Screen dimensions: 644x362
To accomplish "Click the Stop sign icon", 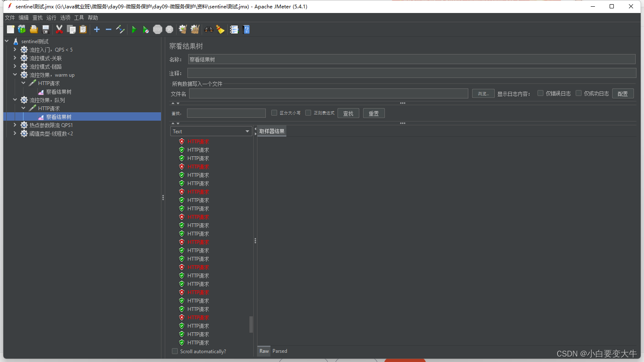I will (x=158, y=29).
